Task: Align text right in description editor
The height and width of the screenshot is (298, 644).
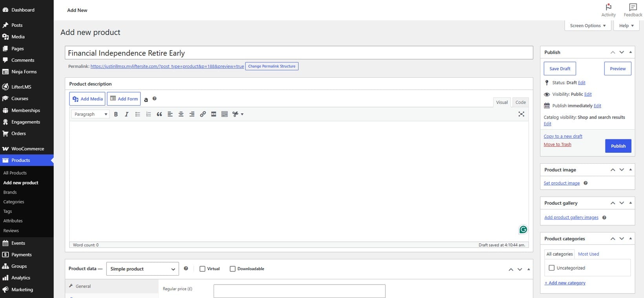Action: [x=192, y=114]
